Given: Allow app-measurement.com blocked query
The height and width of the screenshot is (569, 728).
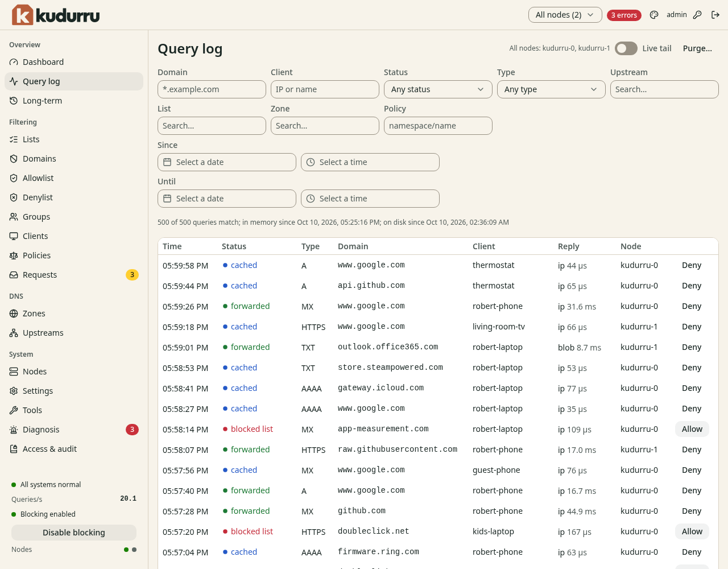Looking at the screenshot, I should [x=692, y=429].
